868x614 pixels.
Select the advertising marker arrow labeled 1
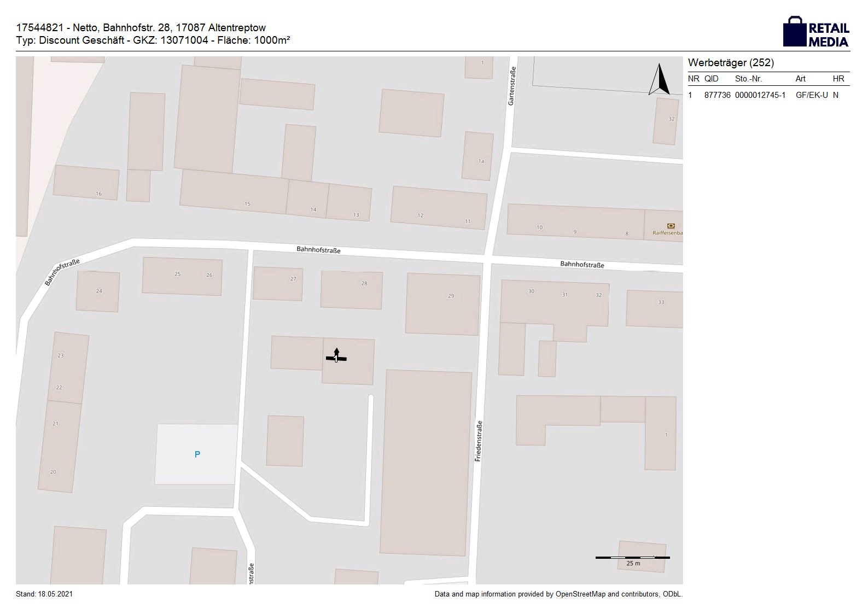coord(336,356)
